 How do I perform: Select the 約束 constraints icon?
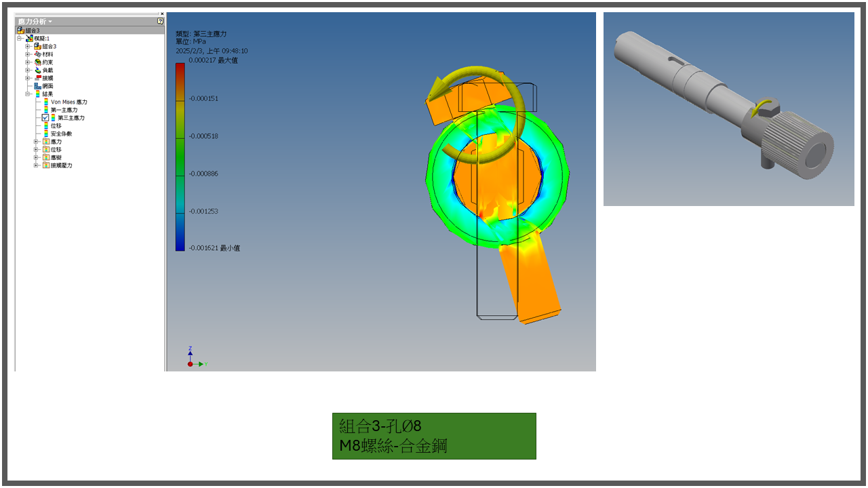[x=37, y=62]
